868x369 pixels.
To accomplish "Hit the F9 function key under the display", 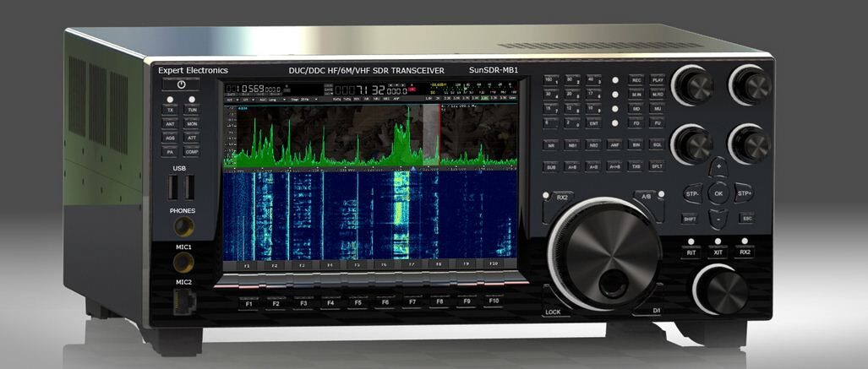I will [466, 301].
